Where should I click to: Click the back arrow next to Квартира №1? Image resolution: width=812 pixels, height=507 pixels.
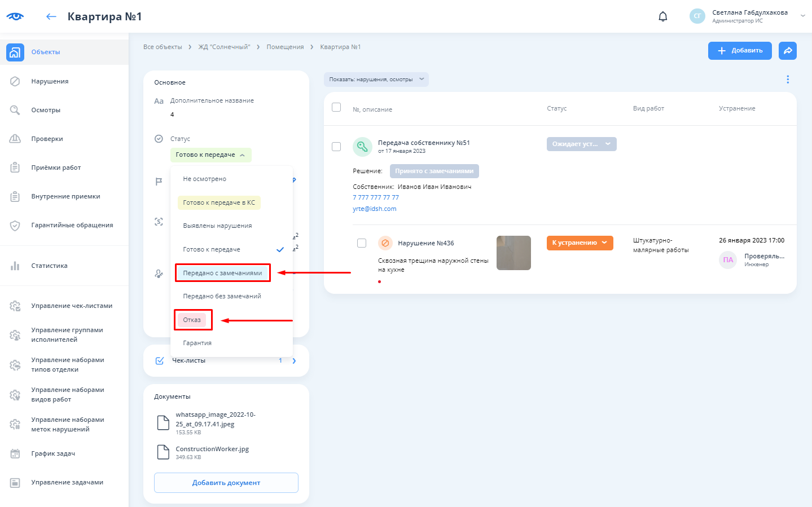coord(51,16)
